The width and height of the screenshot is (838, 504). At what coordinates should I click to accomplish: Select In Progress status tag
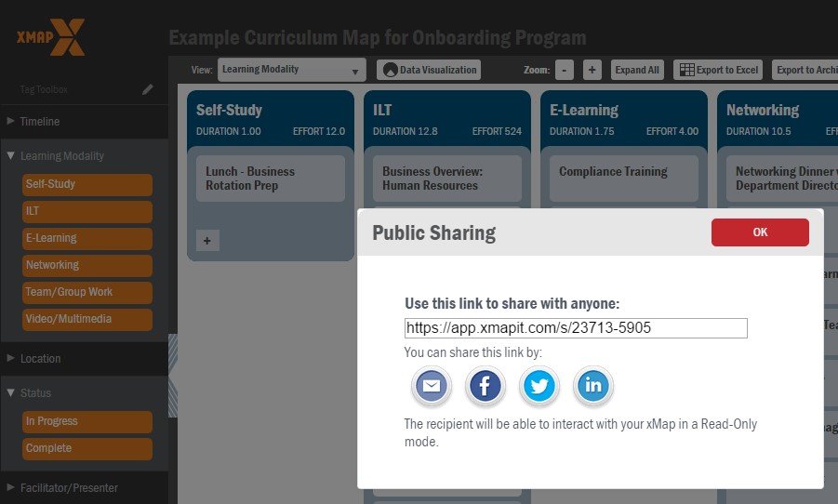[x=87, y=421]
